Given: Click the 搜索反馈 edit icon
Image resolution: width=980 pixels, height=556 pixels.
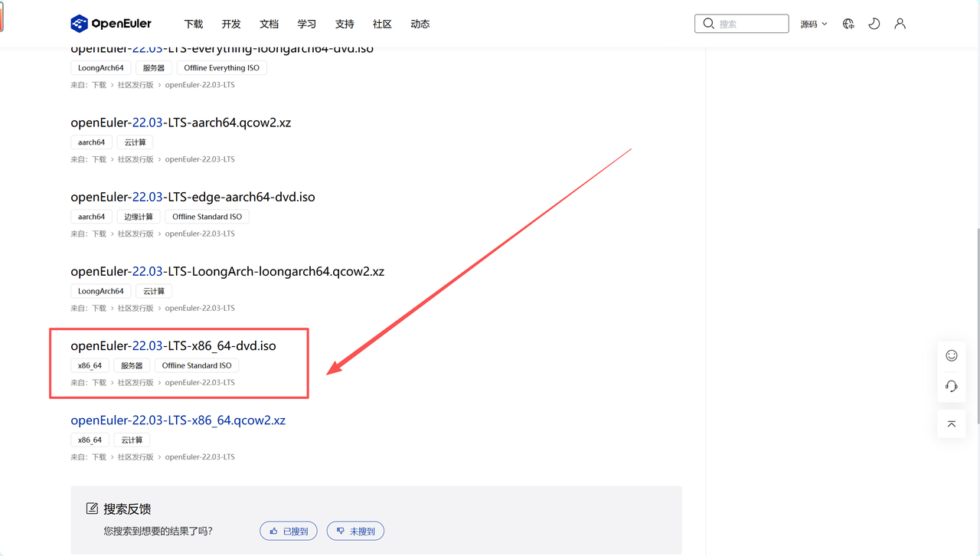Looking at the screenshot, I should tap(93, 509).
